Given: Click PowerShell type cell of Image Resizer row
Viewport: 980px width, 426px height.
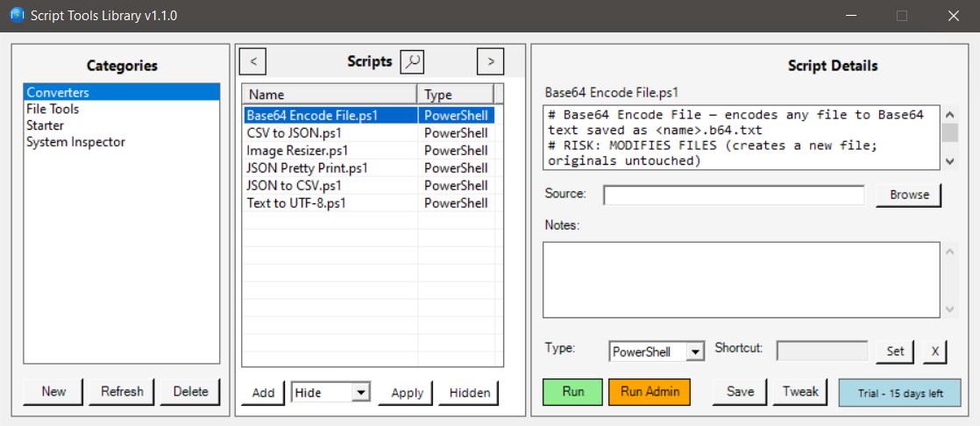Looking at the screenshot, I should click(x=456, y=151).
